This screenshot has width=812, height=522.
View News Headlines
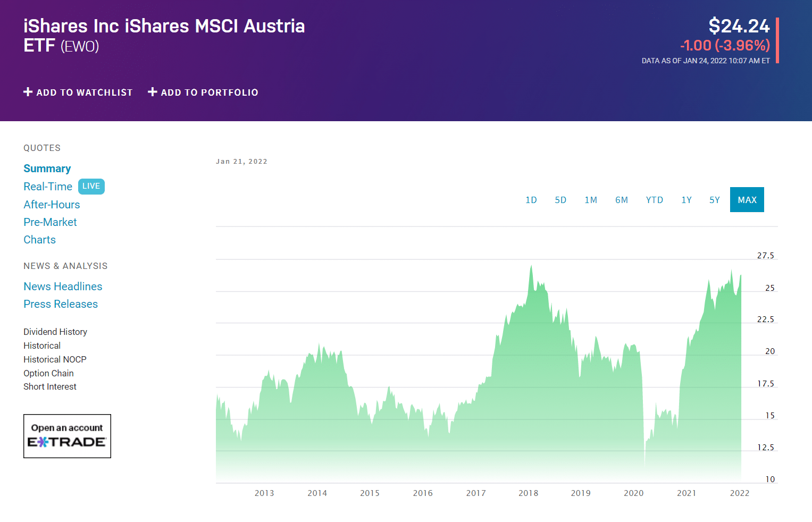pos(63,287)
